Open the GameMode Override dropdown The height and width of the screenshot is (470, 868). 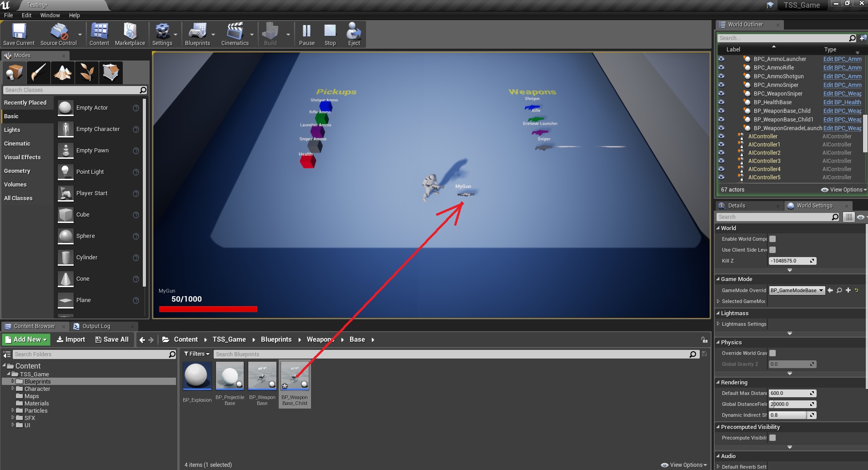pos(797,290)
